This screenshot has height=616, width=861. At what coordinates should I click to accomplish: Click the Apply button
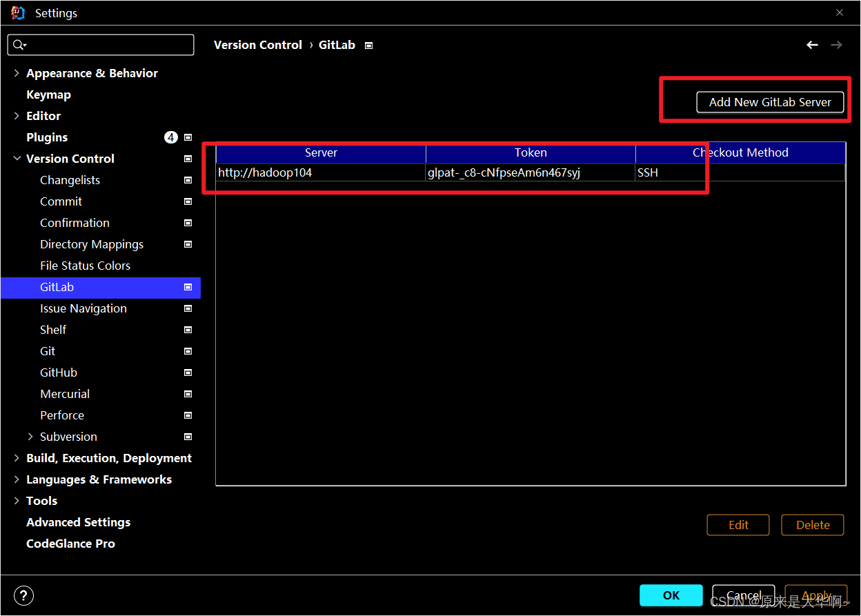click(x=815, y=595)
